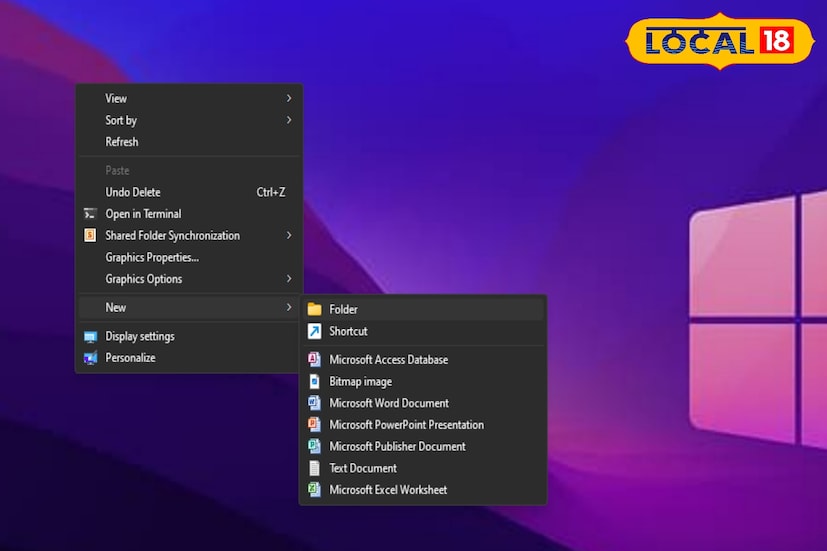
Task: Click the Microsoft Publisher Document icon
Action: (x=314, y=447)
